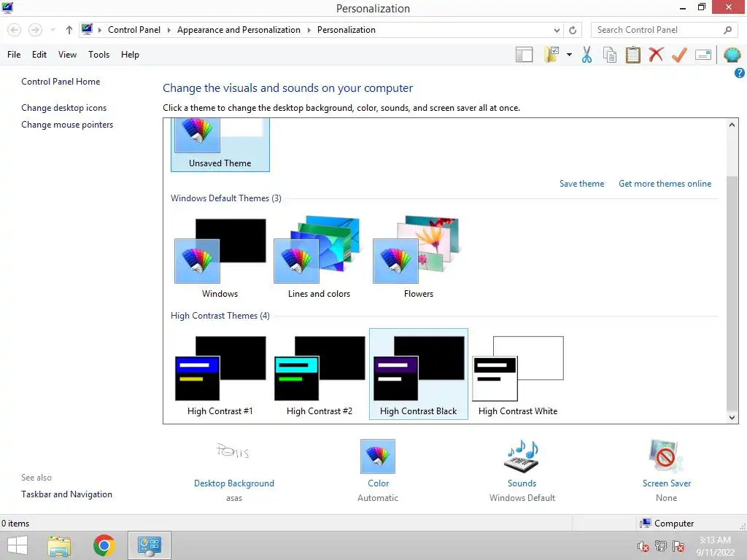Viewport: 747px width, 560px height.
Task: Select the Flowers theme
Action: 418,257
